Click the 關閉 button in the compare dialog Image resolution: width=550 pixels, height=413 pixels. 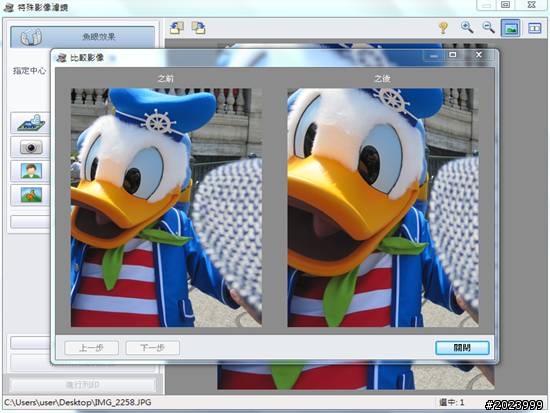(462, 347)
